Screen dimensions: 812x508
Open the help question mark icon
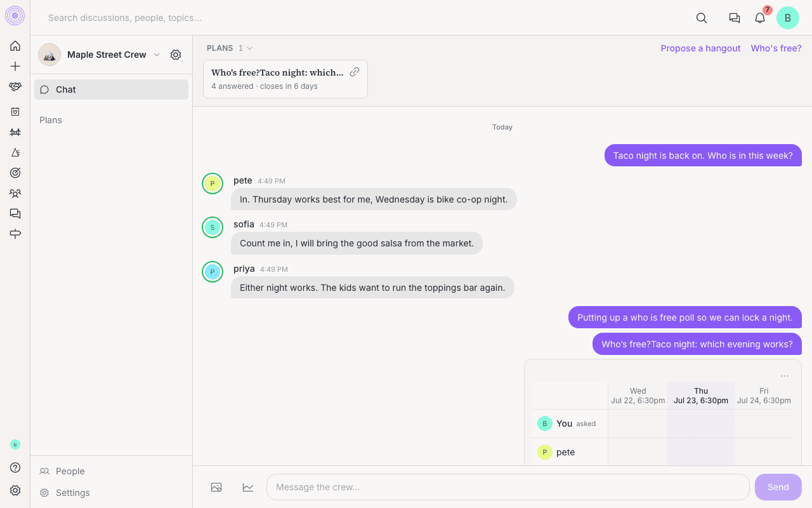pos(15,467)
